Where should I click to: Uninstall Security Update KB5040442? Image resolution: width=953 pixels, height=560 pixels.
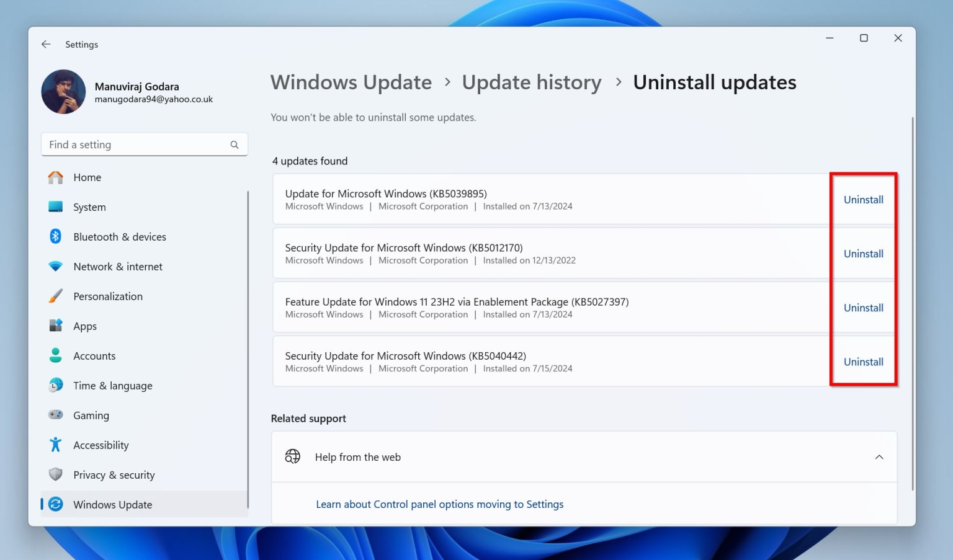point(863,362)
